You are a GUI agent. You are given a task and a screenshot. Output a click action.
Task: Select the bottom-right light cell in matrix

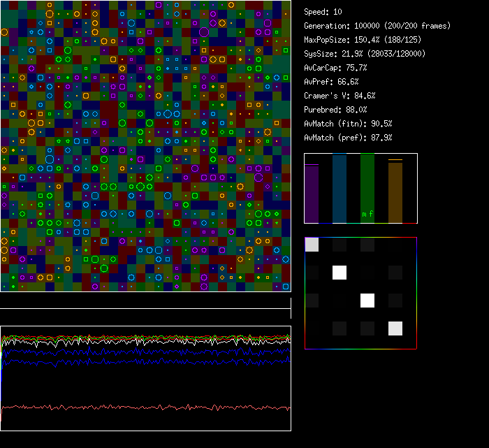[x=395, y=328]
